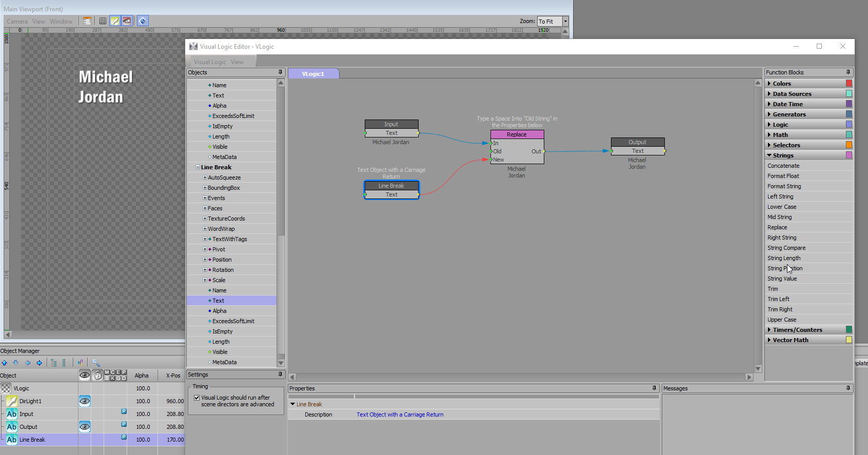Expand the Date Time category

click(x=769, y=104)
